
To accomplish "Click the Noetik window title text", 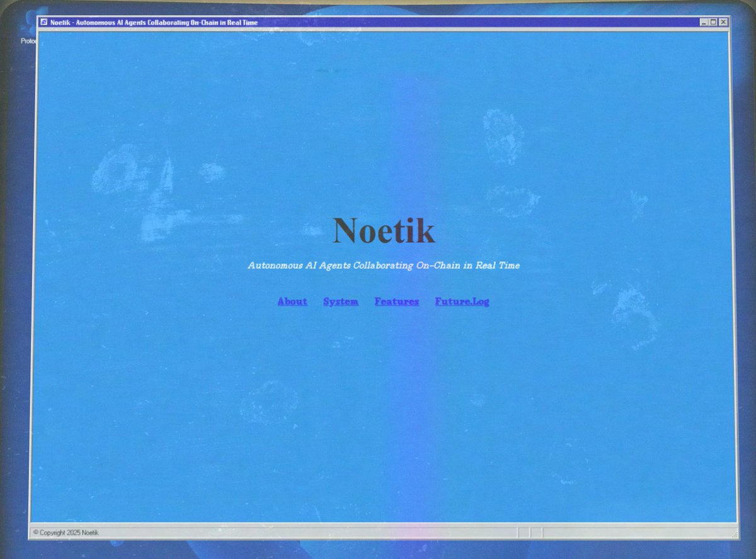I will pos(154,22).
